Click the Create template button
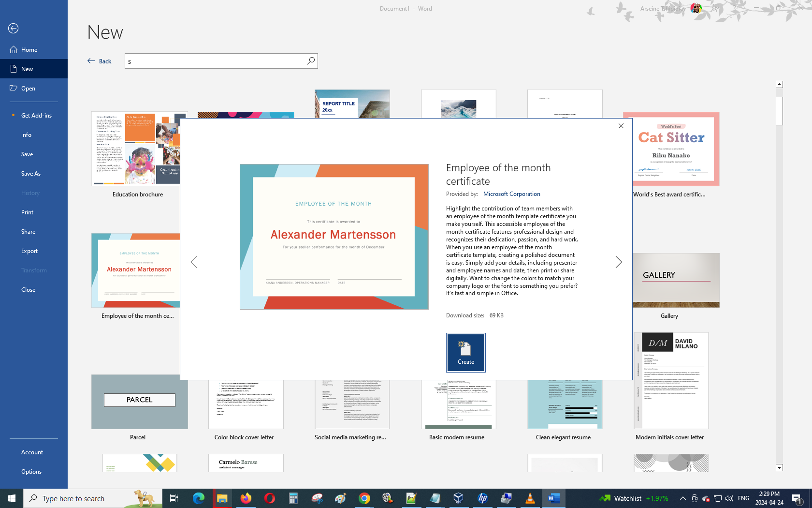 [x=465, y=352]
